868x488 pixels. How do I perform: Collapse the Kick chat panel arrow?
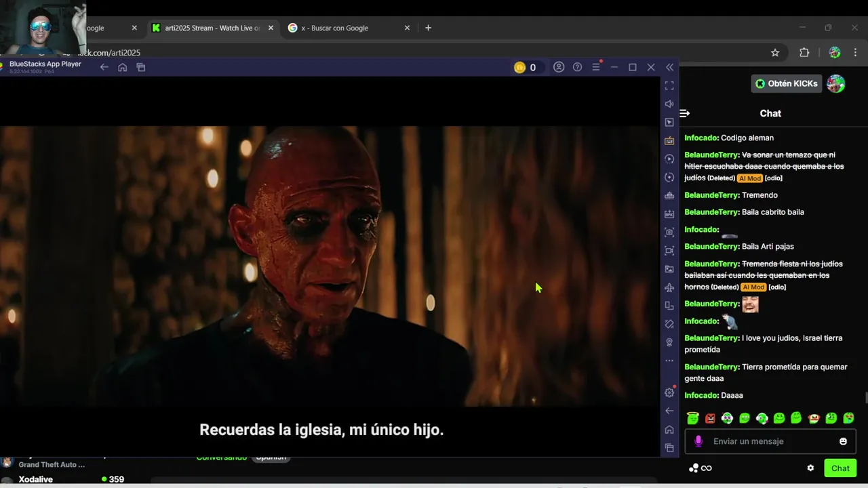(685, 113)
